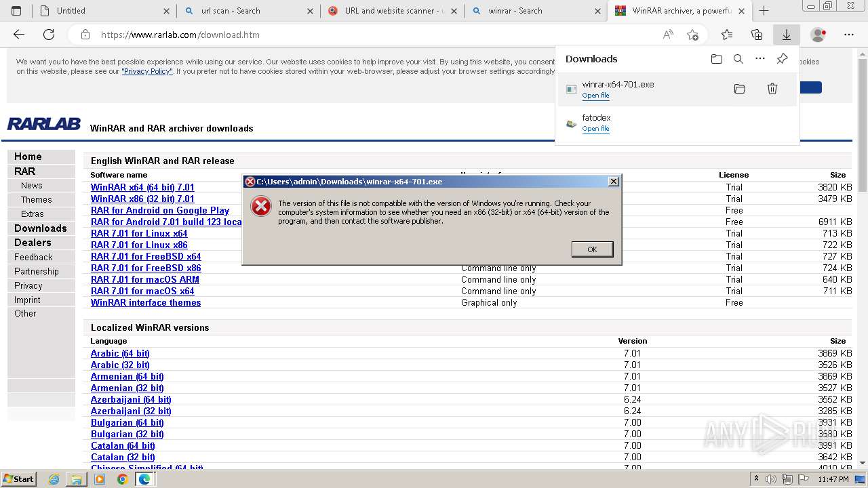This screenshot has width=868, height=488.
Task: Pin the Downloads panel
Action: (x=782, y=59)
